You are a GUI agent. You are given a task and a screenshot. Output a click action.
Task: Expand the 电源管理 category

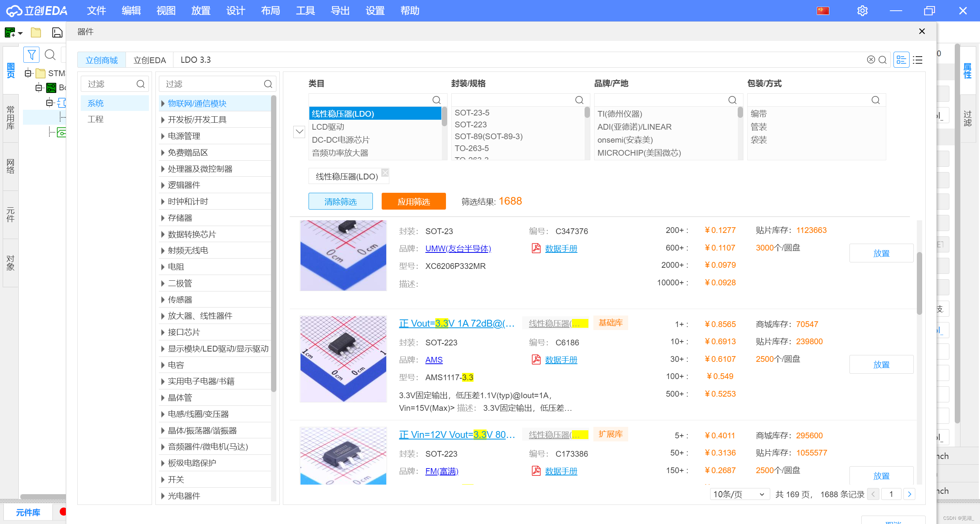click(163, 136)
